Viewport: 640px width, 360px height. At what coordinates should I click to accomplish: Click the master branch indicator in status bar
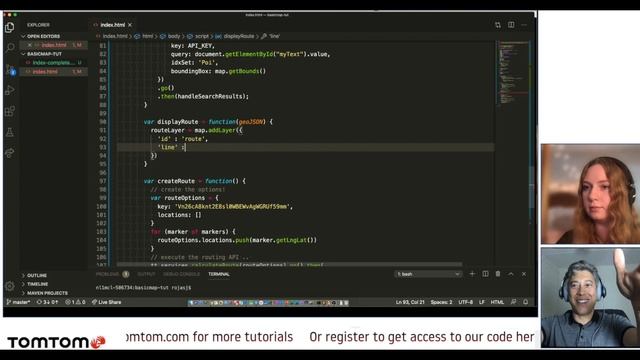coord(18,302)
